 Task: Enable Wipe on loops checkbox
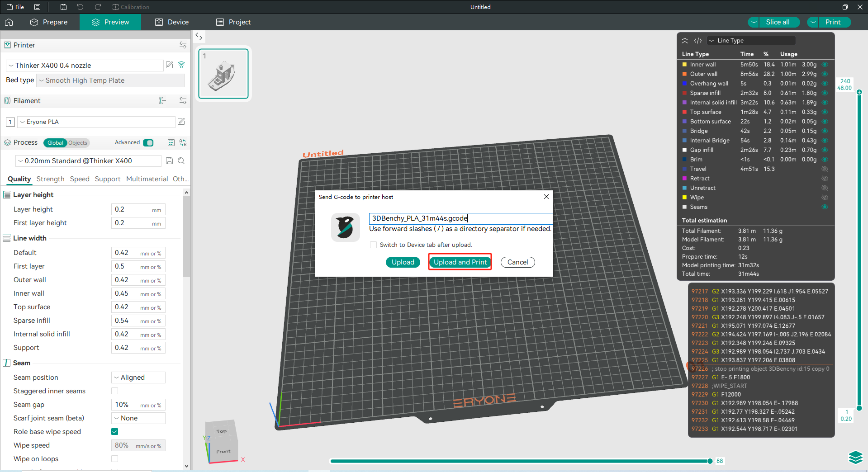coord(115,459)
